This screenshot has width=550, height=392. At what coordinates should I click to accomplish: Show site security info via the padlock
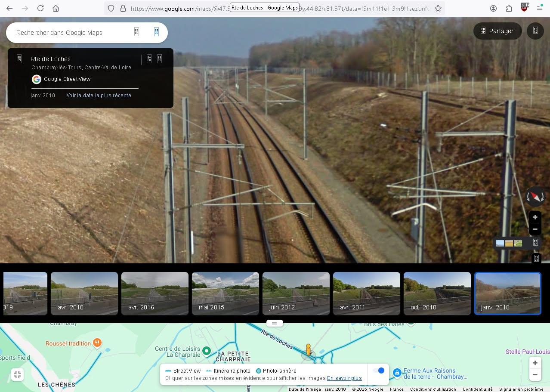tap(123, 8)
